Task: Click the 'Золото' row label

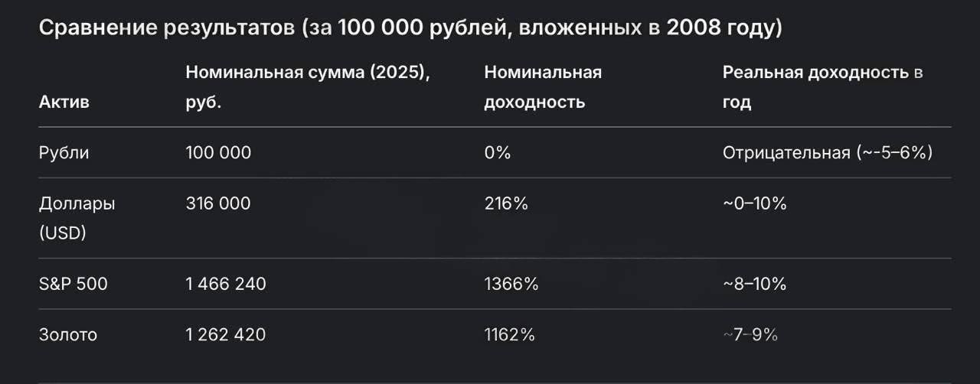Action: pos(68,334)
